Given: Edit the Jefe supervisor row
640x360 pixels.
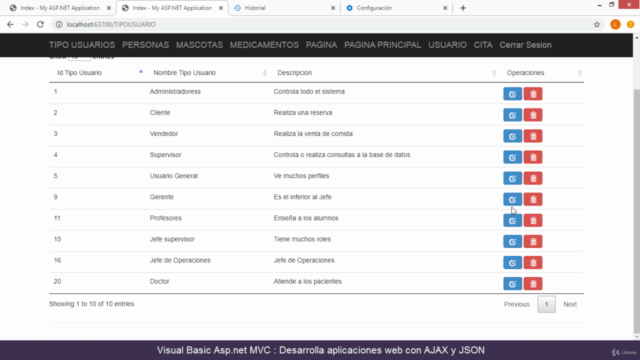Looking at the screenshot, I should (512, 242).
